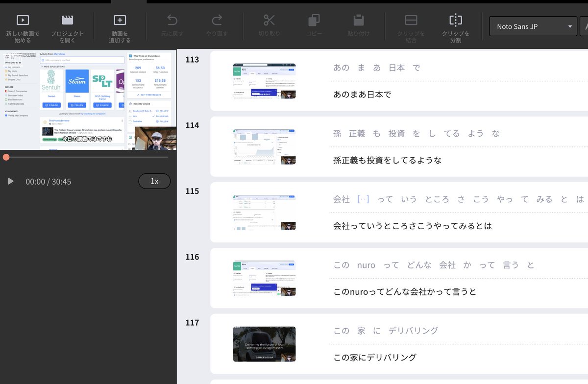Viewport: 588px width, 384px height.
Task: Edit subtitle text 孫正義も投資をしてるような
Action: (387, 160)
